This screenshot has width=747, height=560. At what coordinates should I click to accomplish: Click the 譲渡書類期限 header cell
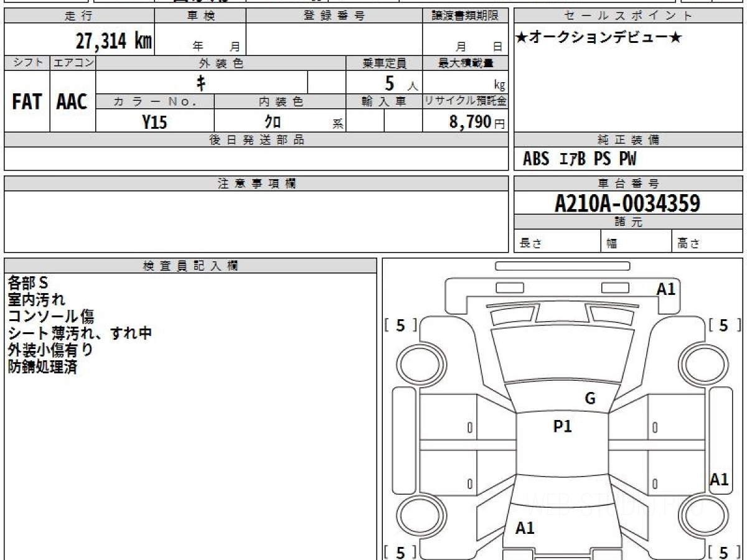465,16
